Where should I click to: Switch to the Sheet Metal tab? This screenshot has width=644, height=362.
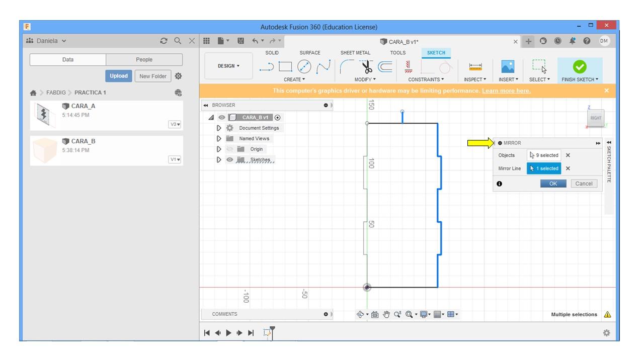tap(355, 53)
